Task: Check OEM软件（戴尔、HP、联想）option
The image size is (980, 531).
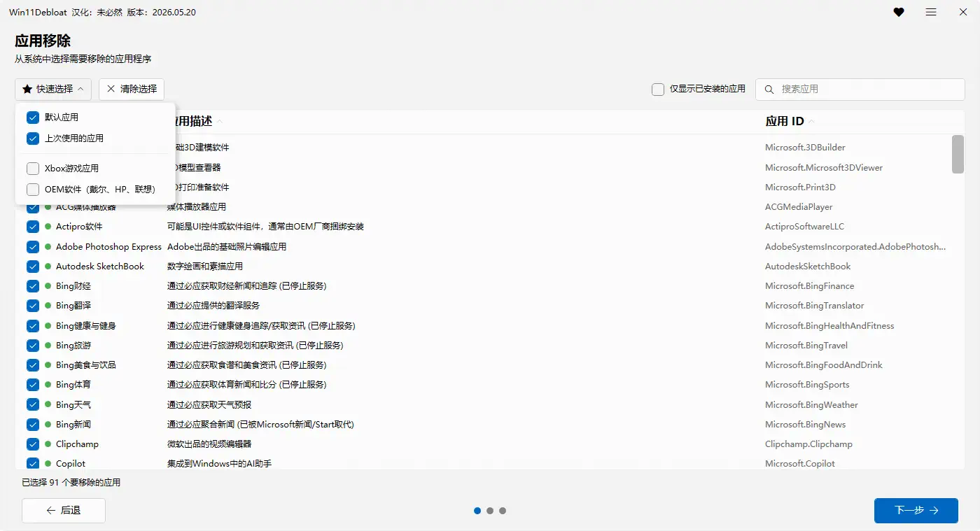Action: pos(33,190)
